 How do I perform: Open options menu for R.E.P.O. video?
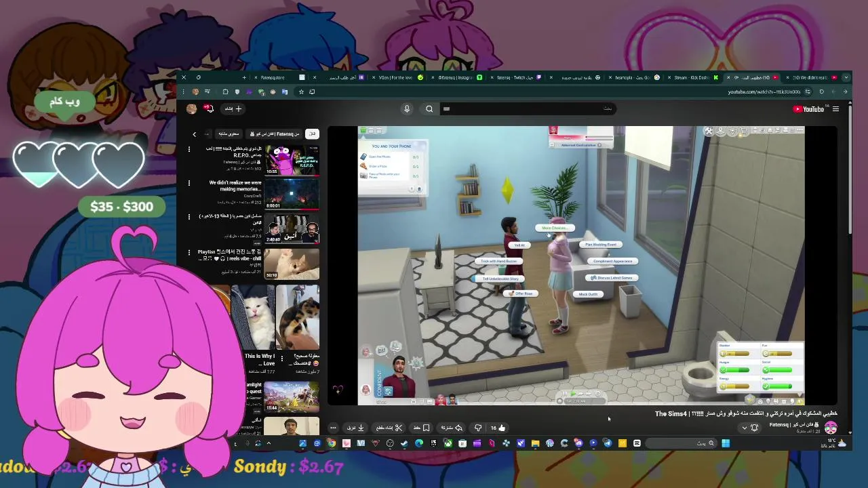click(189, 149)
